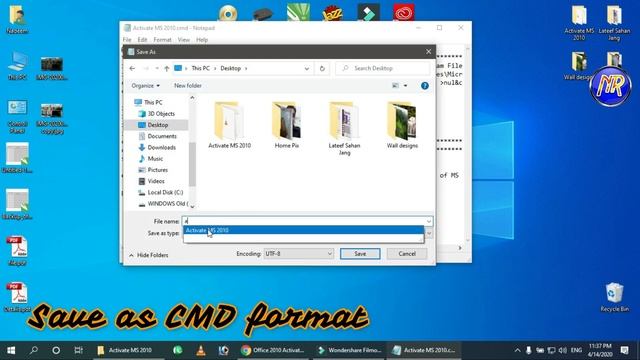Refresh the Desktop folder view
Screen dimensions: 640x360
click(x=322, y=69)
